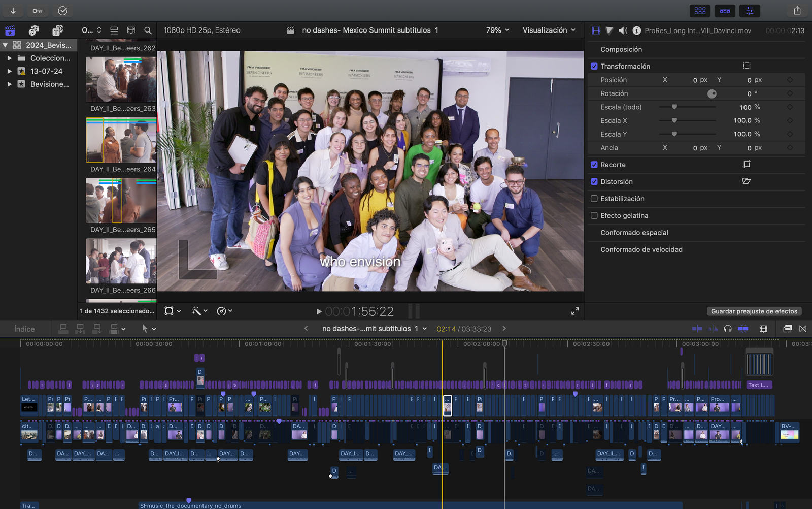Viewport: 812px width, 509px height.
Task: Show background tasks window
Action: click(62, 10)
